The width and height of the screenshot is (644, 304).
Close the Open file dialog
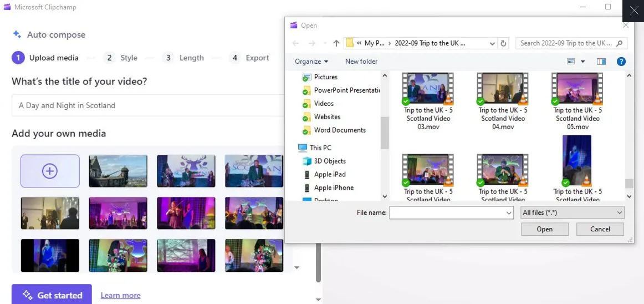626,26
